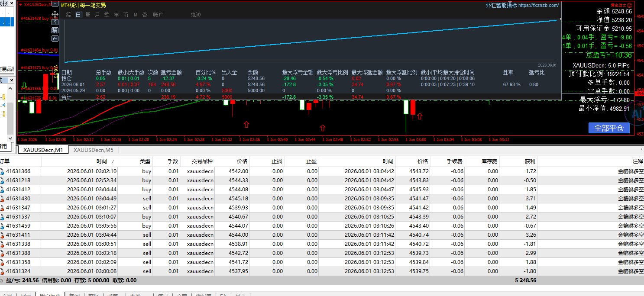Click the 盈亏比 column header in panel

(x=537, y=73)
